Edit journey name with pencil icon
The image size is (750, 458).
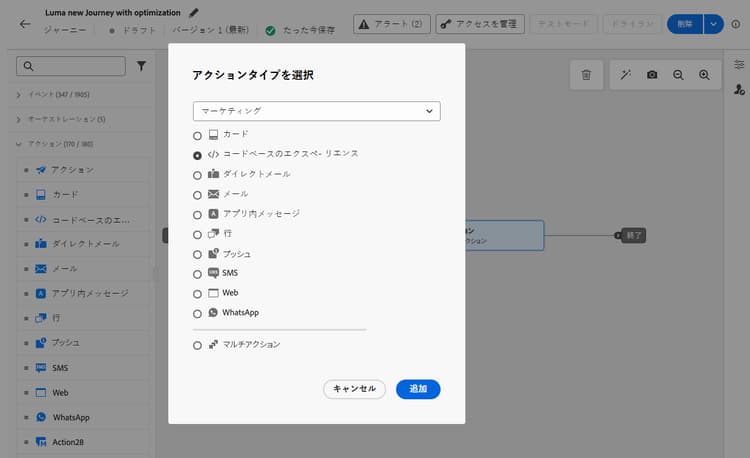(x=194, y=13)
